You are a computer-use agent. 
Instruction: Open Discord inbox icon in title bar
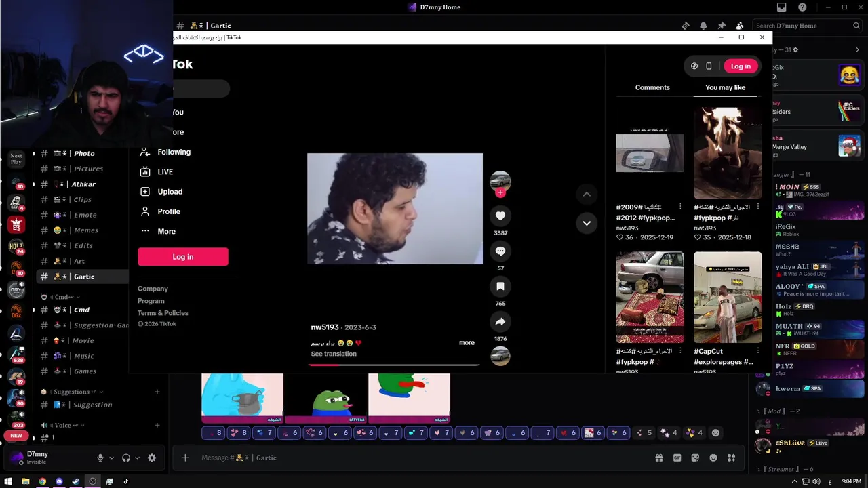pos(782,7)
